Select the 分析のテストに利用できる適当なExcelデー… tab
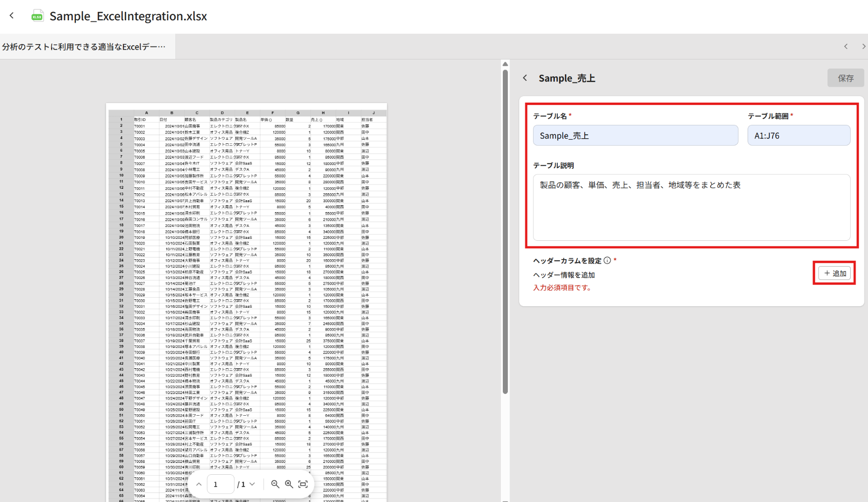The width and height of the screenshot is (868, 502). (x=84, y=47)
